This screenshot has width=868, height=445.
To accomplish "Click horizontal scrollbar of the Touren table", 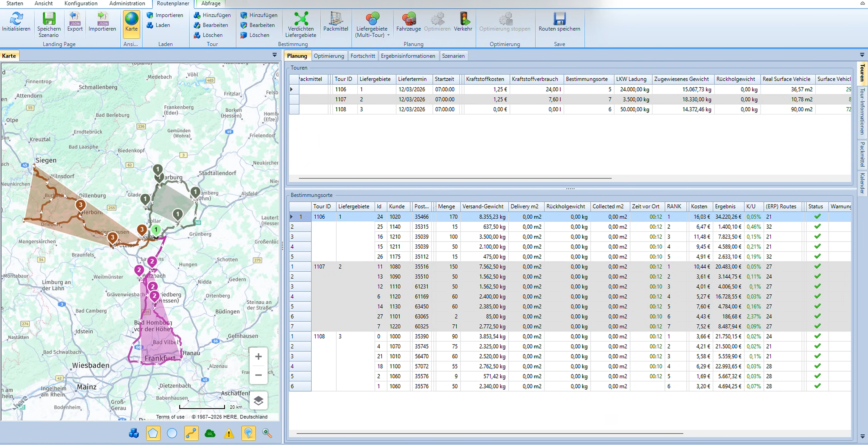I will [x=455, y=178].
